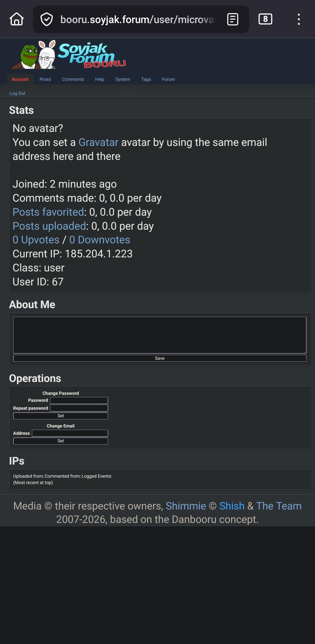Tap the browser home icon
315x644 pixels.
pos(17,19)
